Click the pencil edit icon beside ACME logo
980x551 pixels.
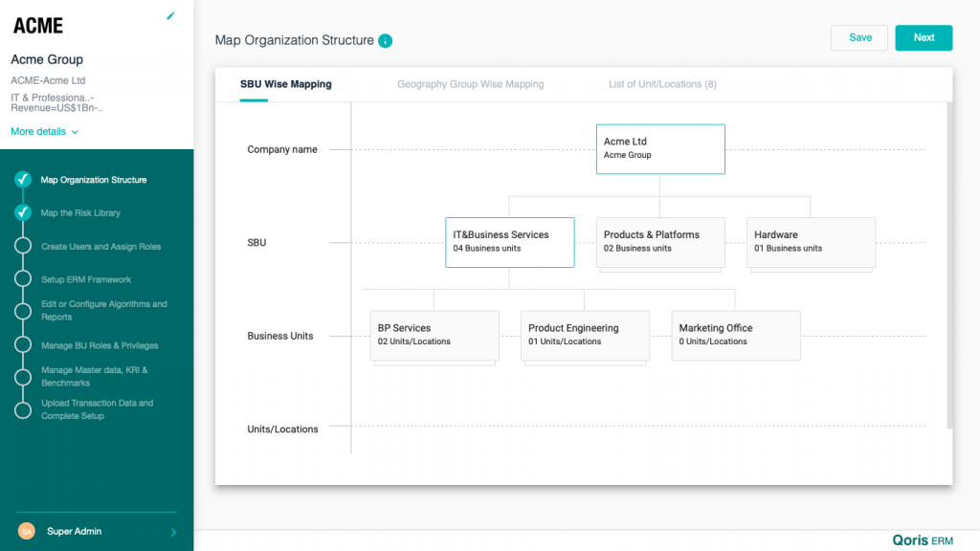tap(170, 15)
